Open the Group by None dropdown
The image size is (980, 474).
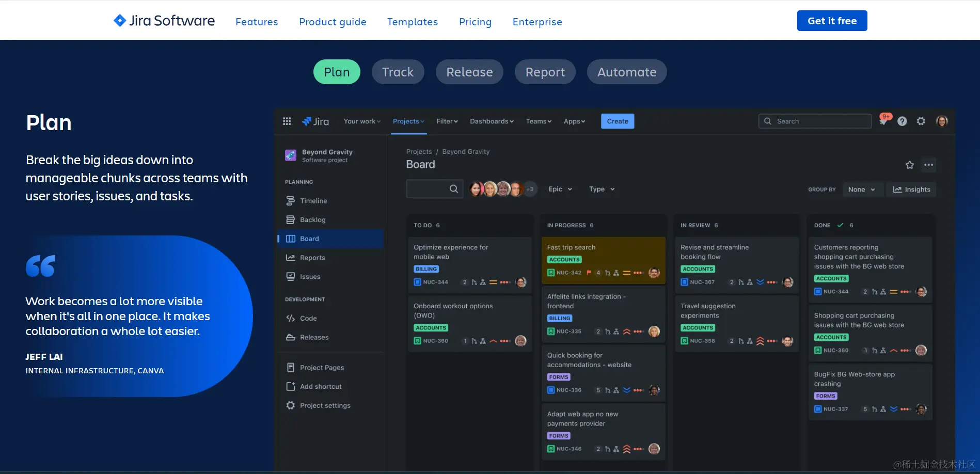(862, 189)
